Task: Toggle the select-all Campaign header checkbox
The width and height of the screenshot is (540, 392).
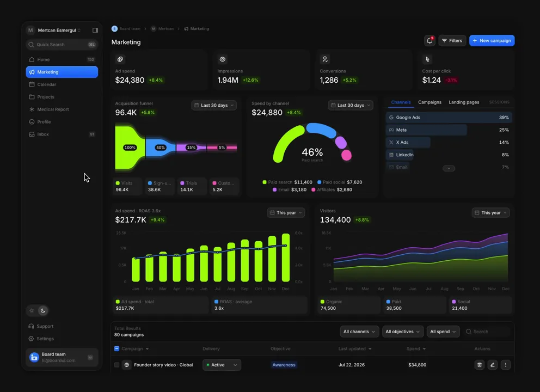Action: (116, 348)
